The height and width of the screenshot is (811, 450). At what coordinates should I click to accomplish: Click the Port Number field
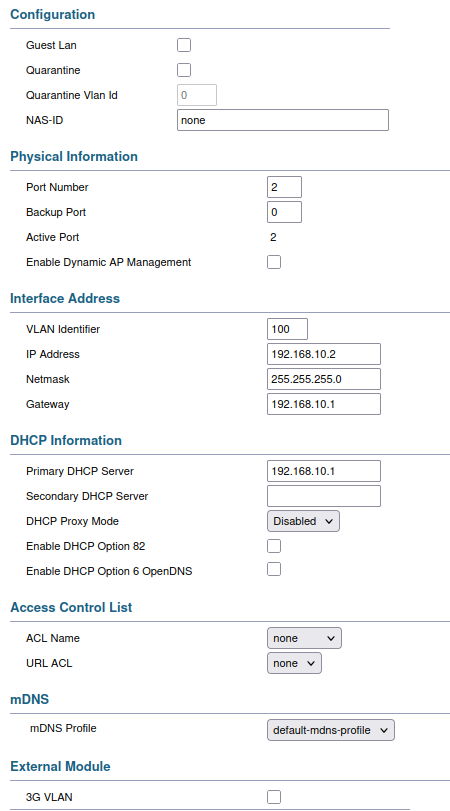click(x=284, y=187)
